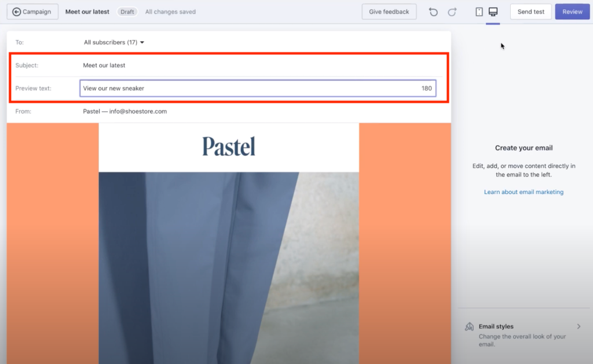Open the Email styles section
This screenshot has width=593, height=364.
point(524,335)
